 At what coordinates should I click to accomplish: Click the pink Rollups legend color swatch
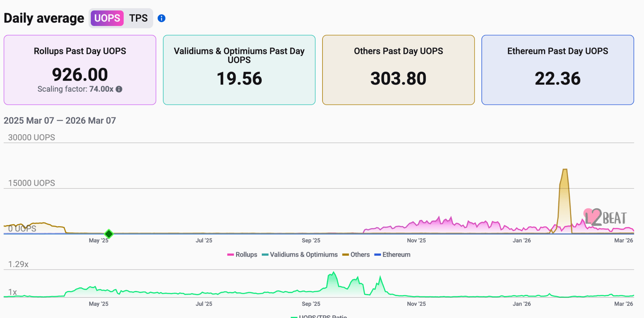click(231, 255)
